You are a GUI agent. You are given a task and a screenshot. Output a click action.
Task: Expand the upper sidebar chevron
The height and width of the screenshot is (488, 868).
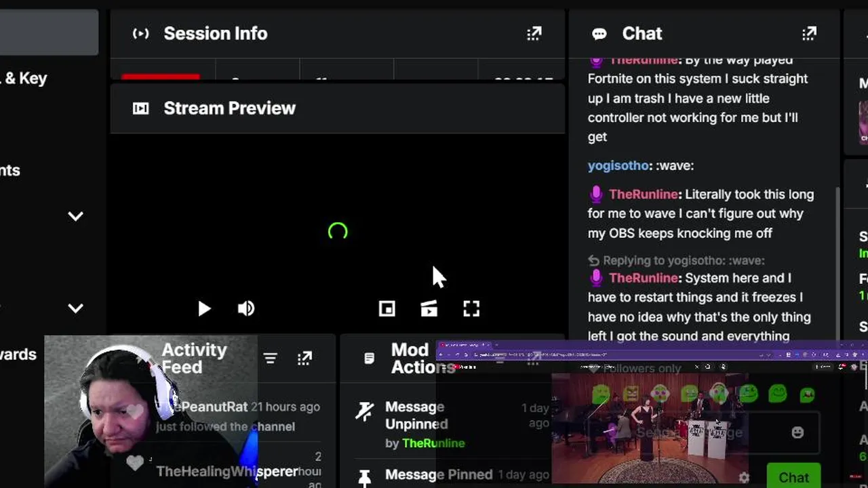coord(75,216)
